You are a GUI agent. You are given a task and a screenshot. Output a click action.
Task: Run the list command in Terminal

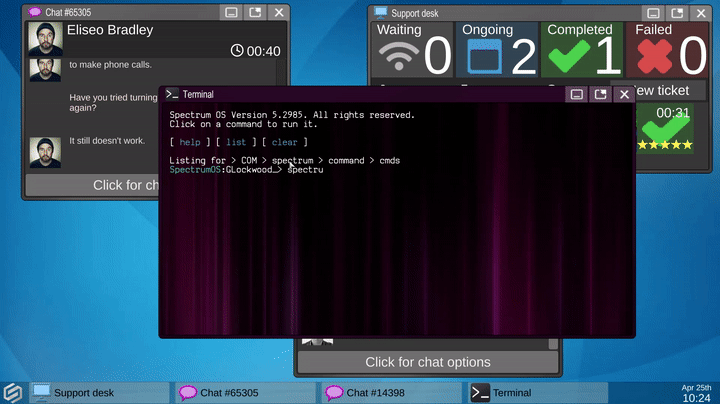coord(236,143)
